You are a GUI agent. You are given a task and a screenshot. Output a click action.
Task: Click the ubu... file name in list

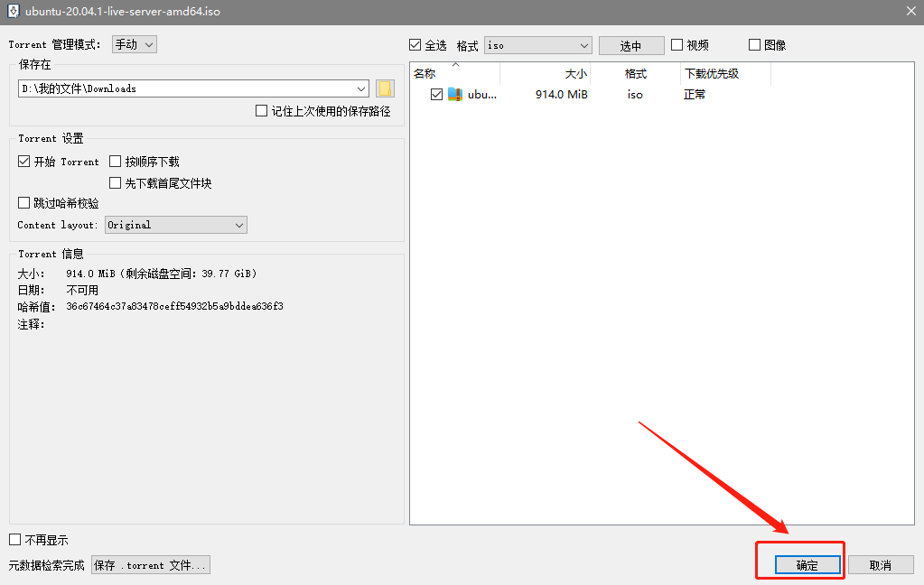tap(482, 94)
